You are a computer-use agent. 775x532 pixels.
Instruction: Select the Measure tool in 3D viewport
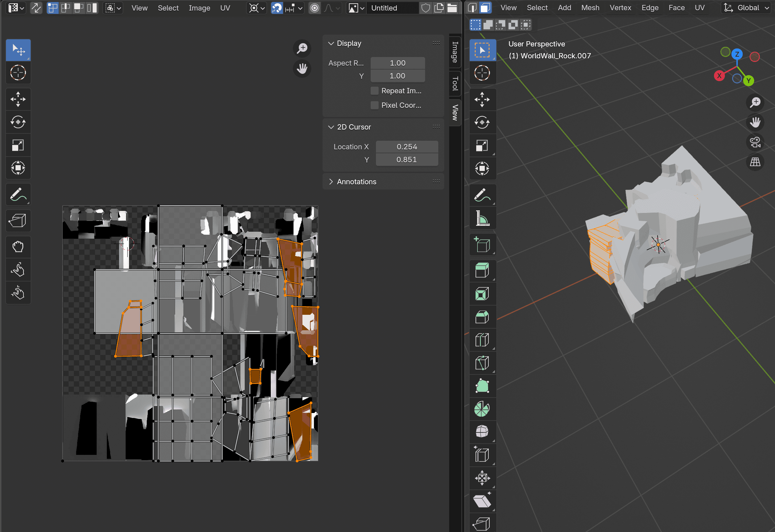tap(482, 218)
